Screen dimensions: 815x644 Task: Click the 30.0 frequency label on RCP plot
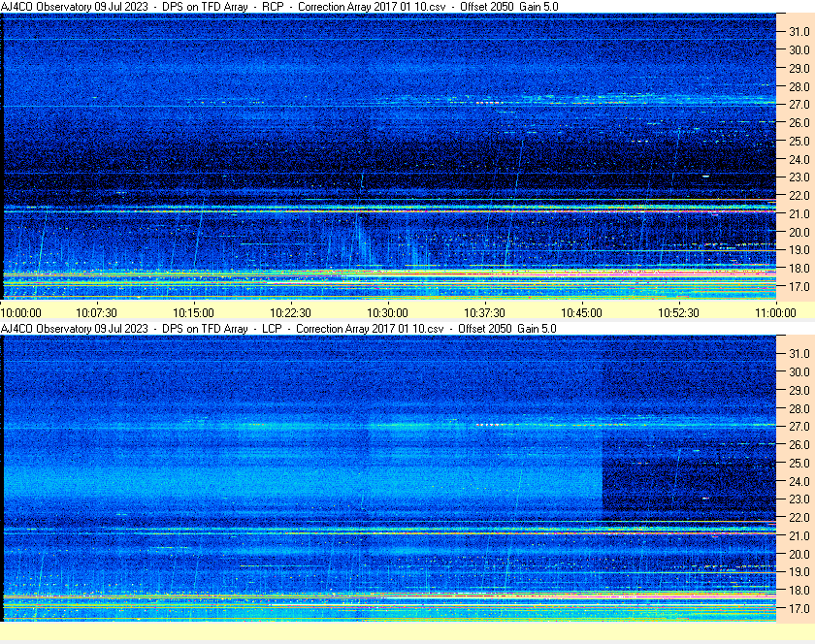click(799, 49)
